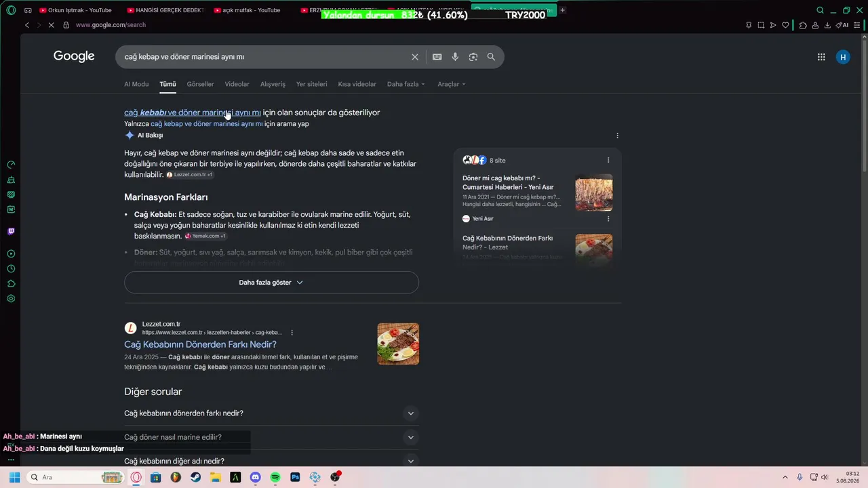Open Discord from the taskbar
Viewport: 868px width, 488px height.
point(255,477)
